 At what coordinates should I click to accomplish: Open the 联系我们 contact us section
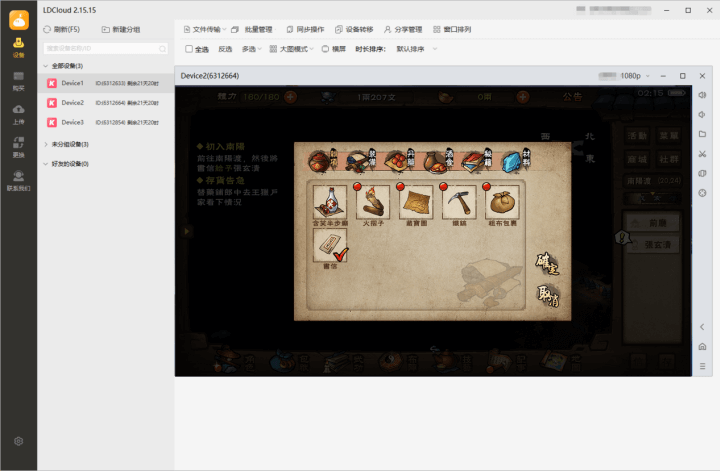[18, 181]
